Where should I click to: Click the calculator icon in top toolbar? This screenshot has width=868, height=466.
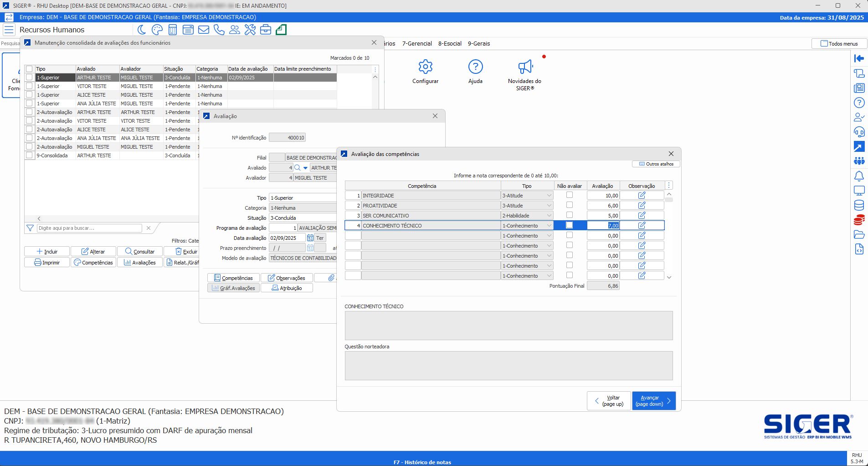point(173,30)
